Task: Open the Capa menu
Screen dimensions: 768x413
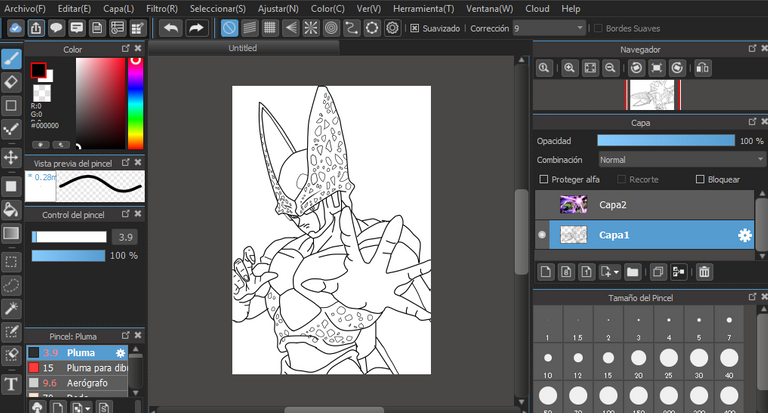Action: 119,9
